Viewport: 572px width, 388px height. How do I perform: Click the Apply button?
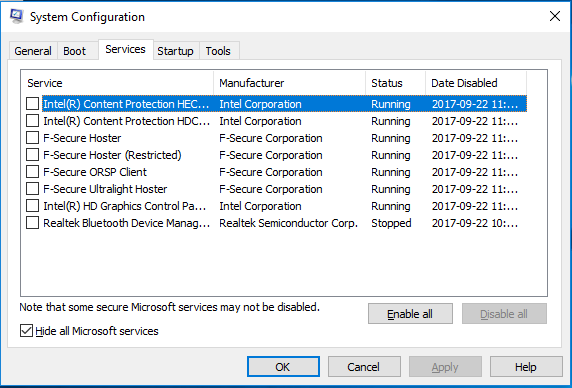[445, 366]
